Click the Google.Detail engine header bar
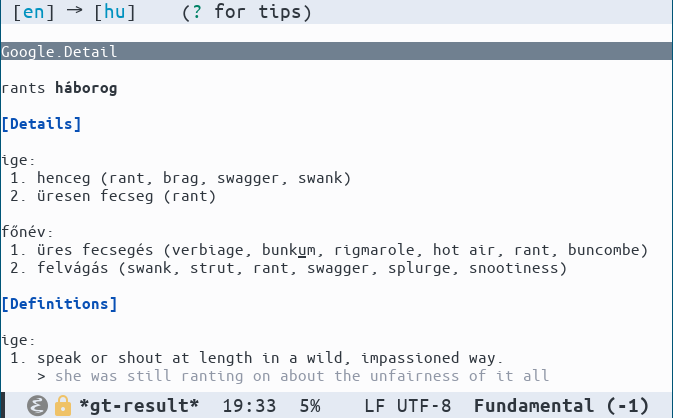The height and width of the screenshot is (418, 673). click(x=336, y=51)
